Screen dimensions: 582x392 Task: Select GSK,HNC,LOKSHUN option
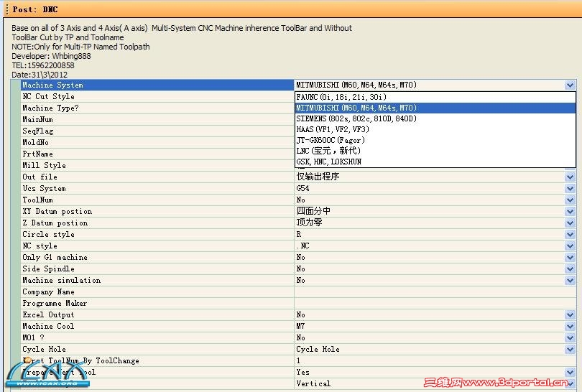435,162
